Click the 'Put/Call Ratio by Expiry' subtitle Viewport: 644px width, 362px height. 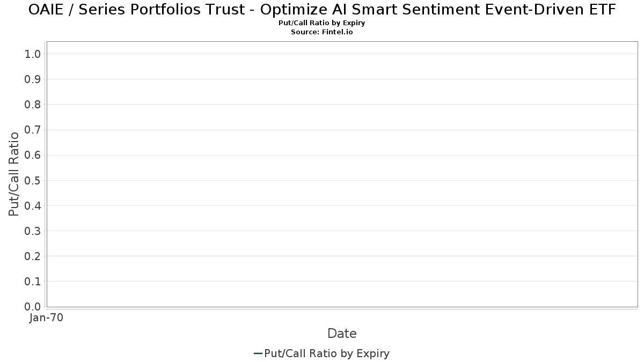tap(322, 24)
